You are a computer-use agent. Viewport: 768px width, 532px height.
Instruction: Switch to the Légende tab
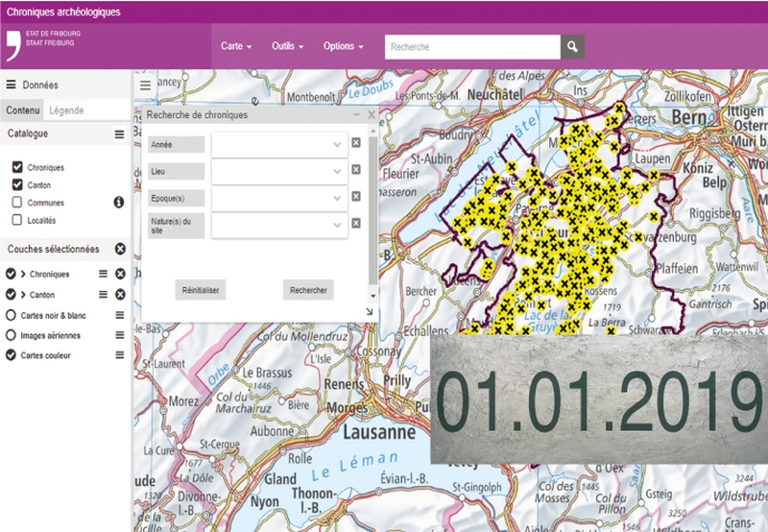click(x=66, y=110)
